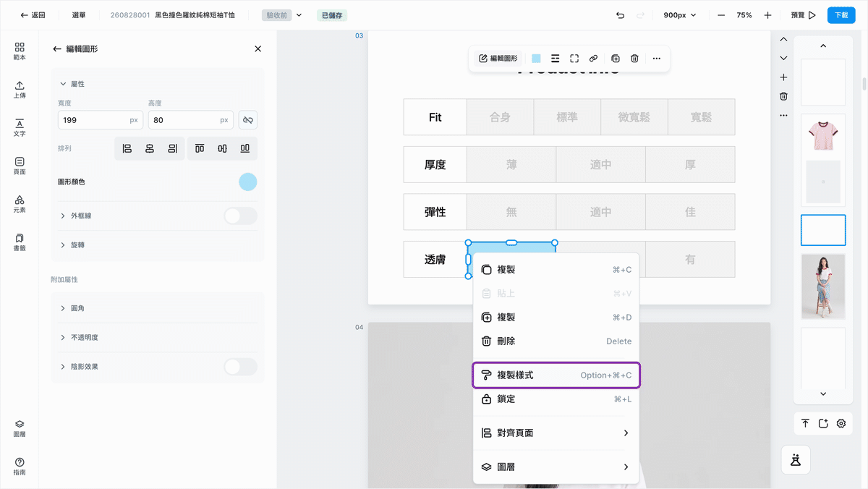This screenshot has height=489, width=868.
Task: Align shape to top edge
Action: 200,148
